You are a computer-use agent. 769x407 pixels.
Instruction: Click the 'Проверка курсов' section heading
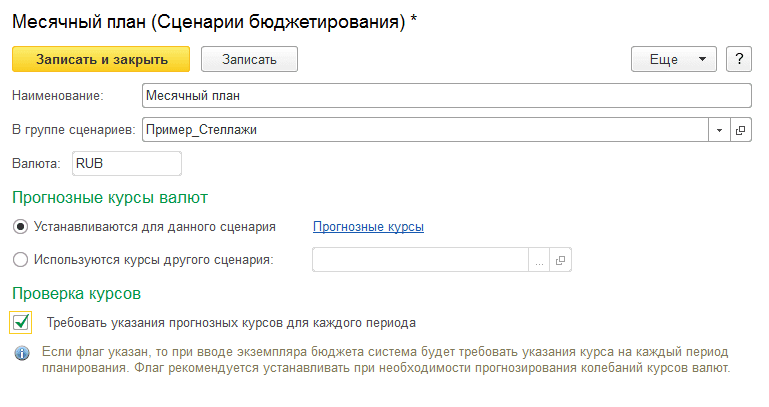point(76,294)
